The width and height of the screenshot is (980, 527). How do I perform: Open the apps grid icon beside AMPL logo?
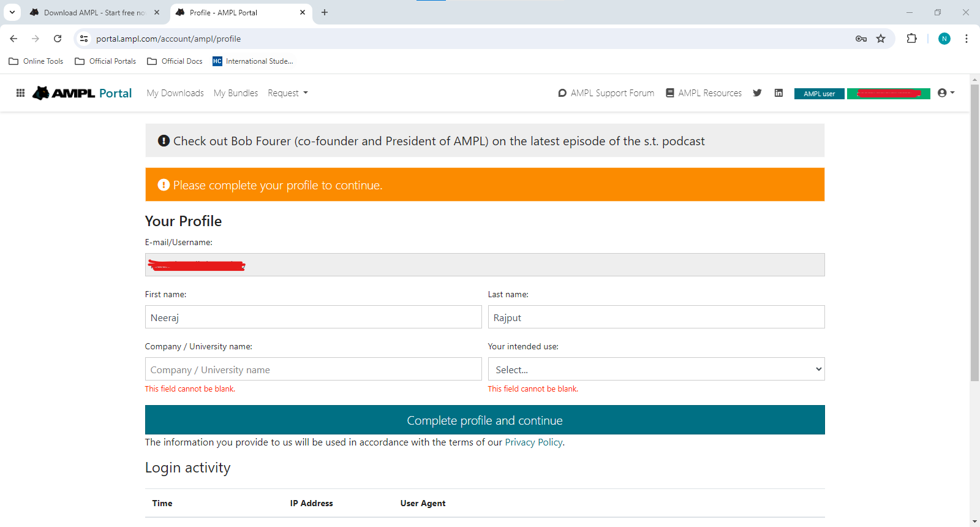(20, 93)
